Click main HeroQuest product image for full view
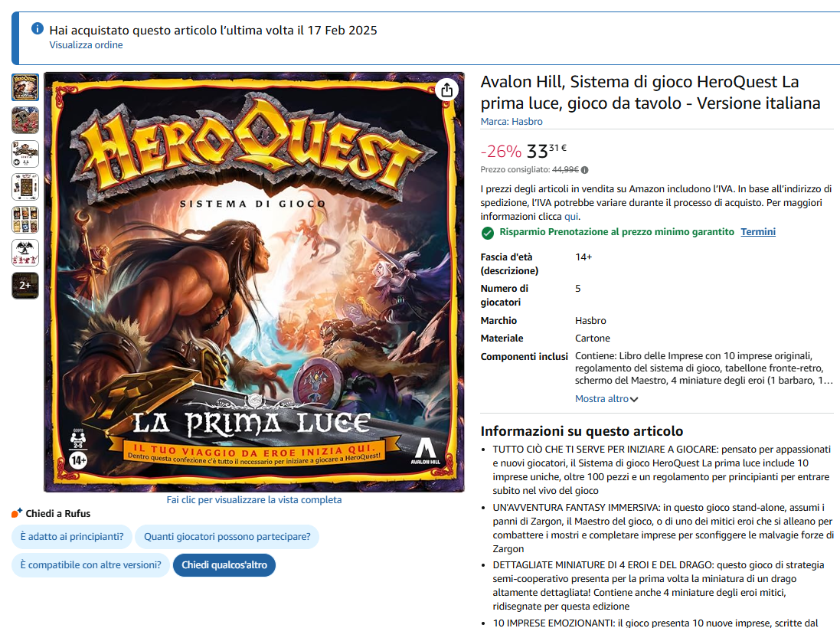This screenshot has width=840, height=628. (x=254, y=283)
